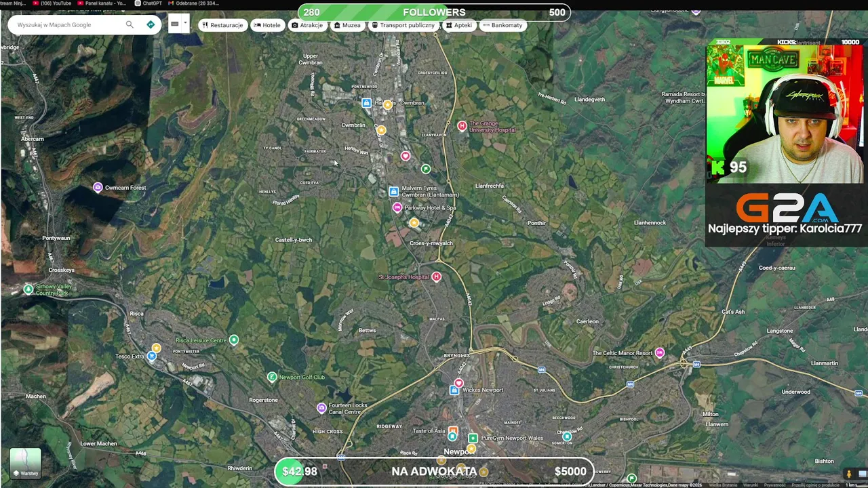Click the Castell-y-bwch place label
This screenshot has height=488, width=868.
click(x=294, y=240)
